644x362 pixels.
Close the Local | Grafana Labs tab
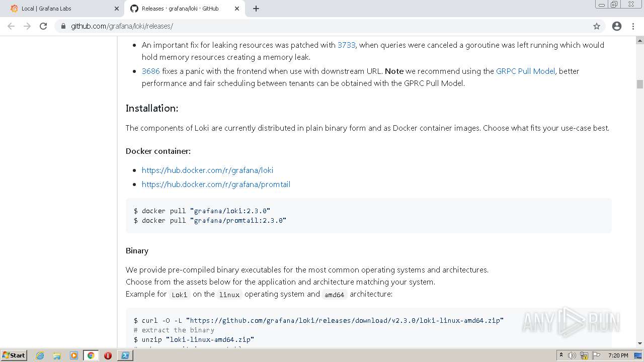pyautogui.click(x=117, y=9)
